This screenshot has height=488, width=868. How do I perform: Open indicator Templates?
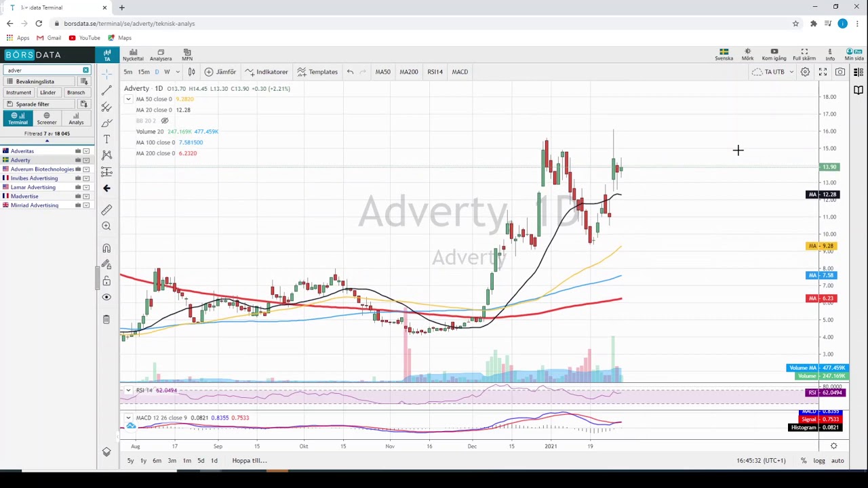(318, 72)
